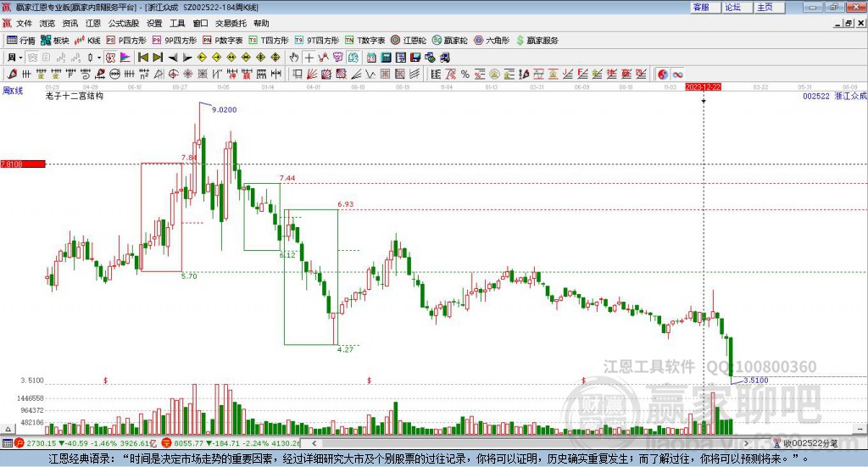The width and height of the screenshot is (868, 467).
Task: Select the percent % drawing tool
Action: [x=465, y=74]
